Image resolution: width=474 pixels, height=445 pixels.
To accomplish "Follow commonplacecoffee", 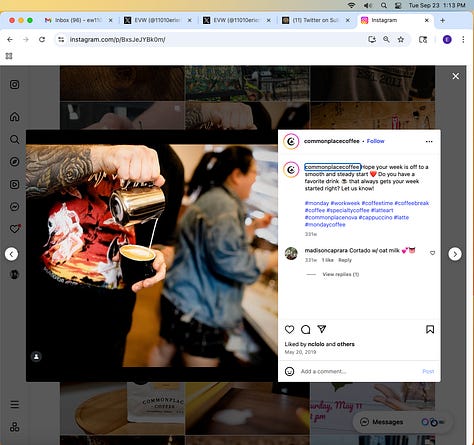I will click(x=375, y=141).
